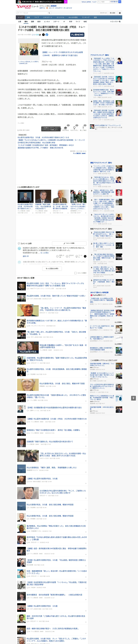Click コメントを書く button
The width and height of the screenshot is (138, 644).
coord(69,243)
